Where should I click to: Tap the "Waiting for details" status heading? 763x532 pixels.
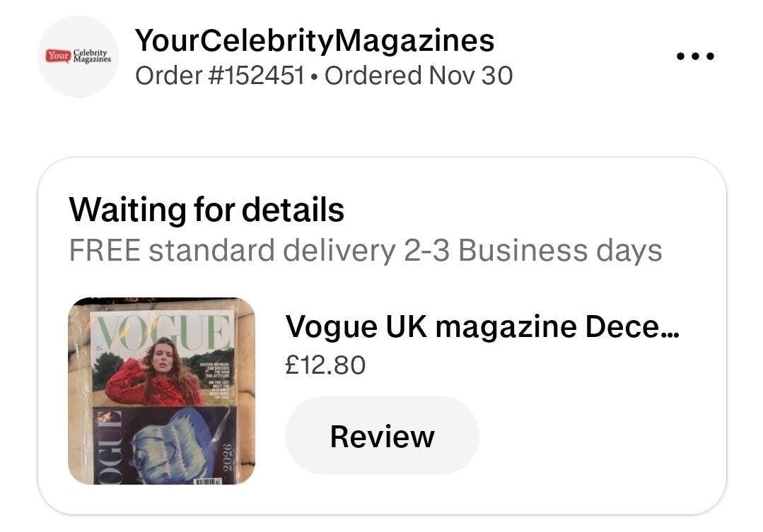coord(206,209)
